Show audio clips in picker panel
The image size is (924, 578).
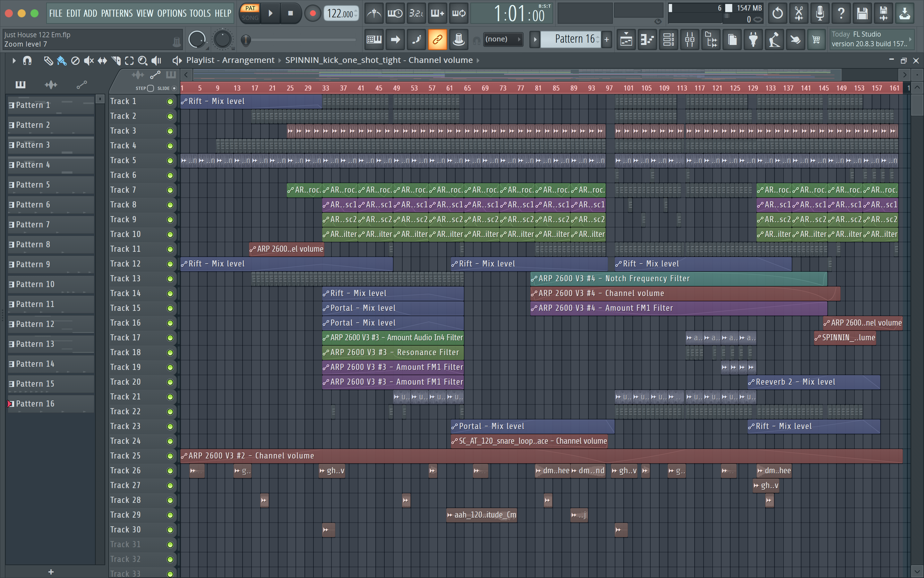[x=51, y=84]
